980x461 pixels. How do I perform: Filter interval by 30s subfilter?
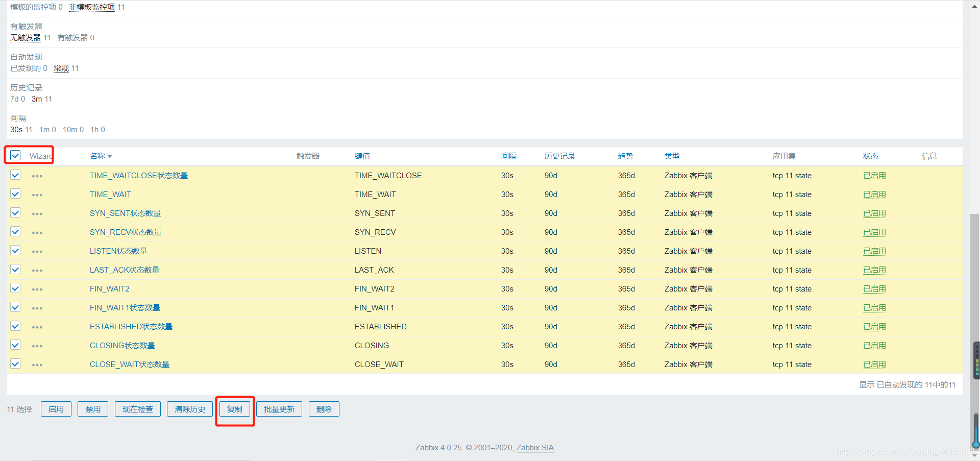(16, 130)
